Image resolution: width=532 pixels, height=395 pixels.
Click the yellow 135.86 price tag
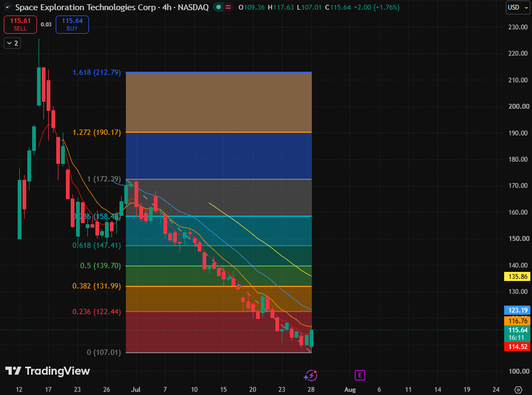pyautogui.click(x=518, y=276)
